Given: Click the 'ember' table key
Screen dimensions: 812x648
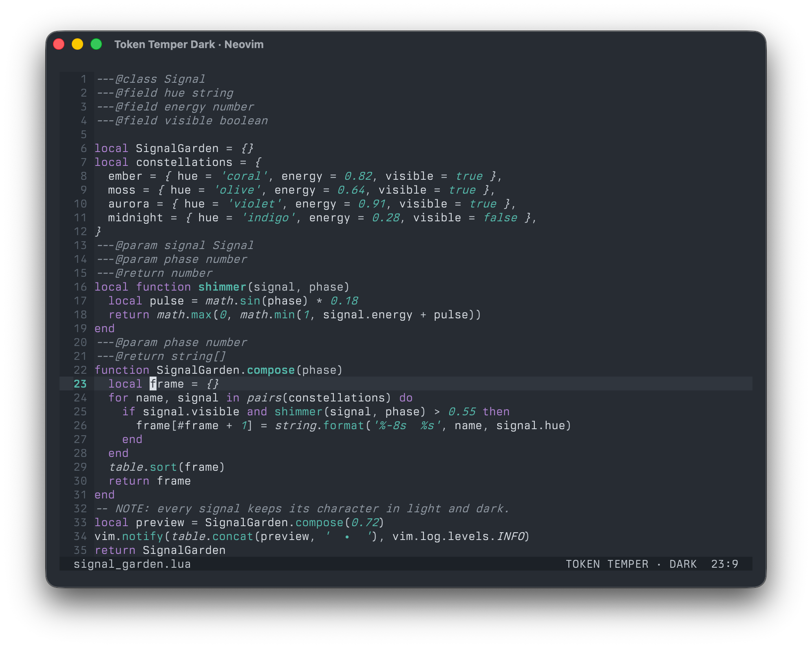Looking at the screenshot, I should (x=125, y=176).
